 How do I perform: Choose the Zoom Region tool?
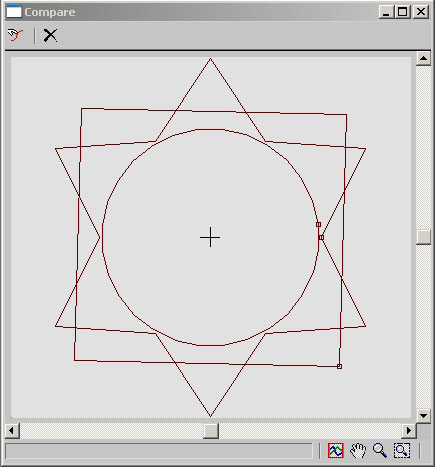pos(402,450)
